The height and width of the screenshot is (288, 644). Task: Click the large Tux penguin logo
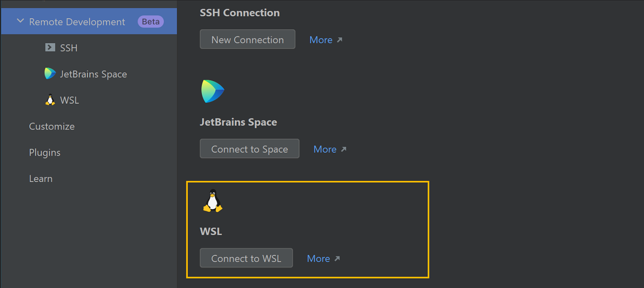click(x=213, y=201)
